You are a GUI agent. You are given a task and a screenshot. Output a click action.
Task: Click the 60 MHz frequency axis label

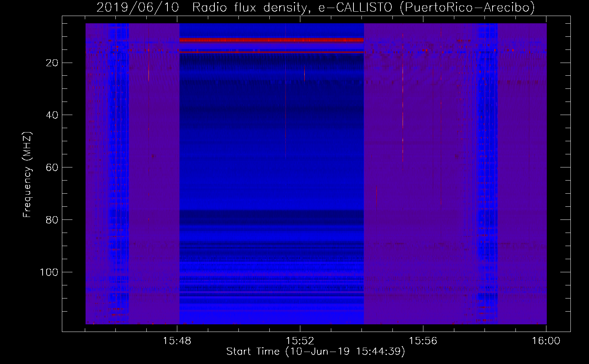pyautogui.click(x=52, y=167)
